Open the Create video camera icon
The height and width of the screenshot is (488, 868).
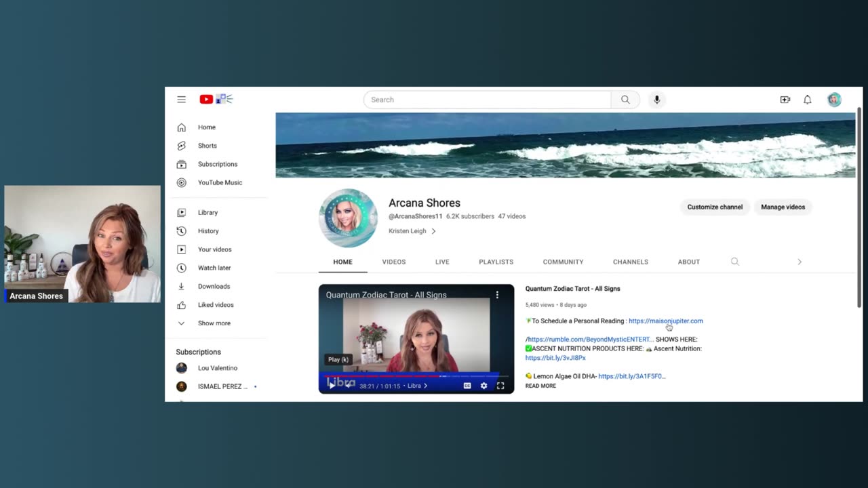[785, 100]
